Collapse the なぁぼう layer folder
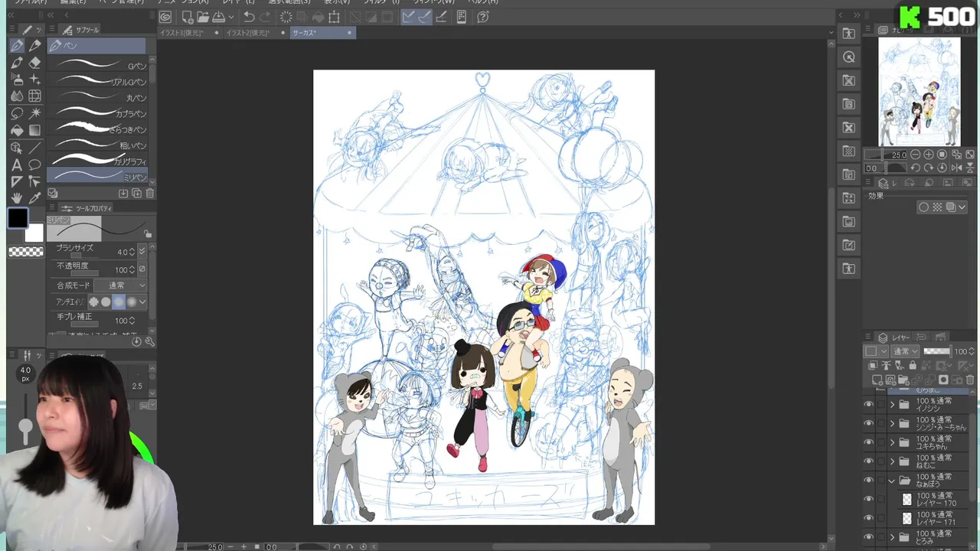The width and height of the screenshot is (980, 551). pos(892,481)
